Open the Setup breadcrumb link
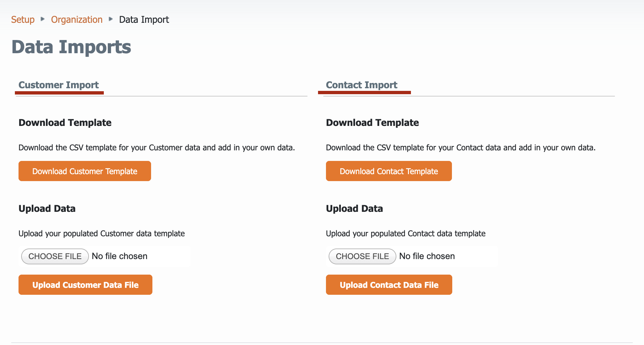This screenshot has height=345, width=644. [23, 19]
